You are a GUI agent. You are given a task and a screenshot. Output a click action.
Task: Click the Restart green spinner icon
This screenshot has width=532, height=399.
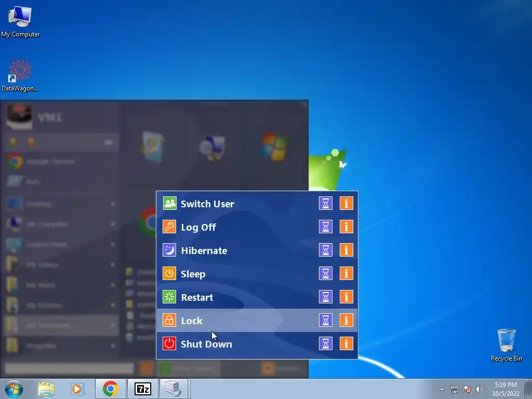[x=169, y=297]
